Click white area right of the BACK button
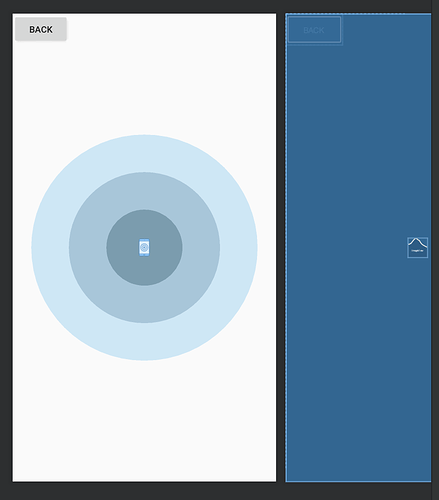The height and width of the screenshot is (500, 439). 172,29
